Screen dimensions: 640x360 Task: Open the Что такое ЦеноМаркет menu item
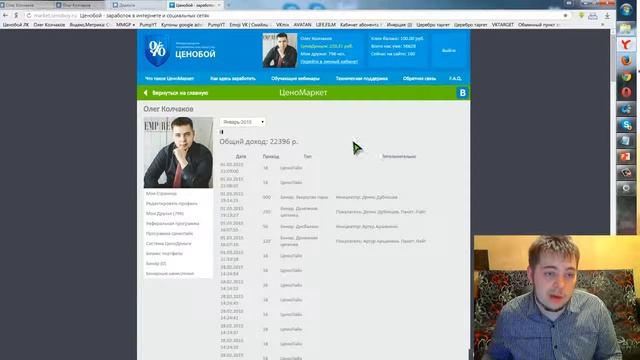click(x=169, y=78)
